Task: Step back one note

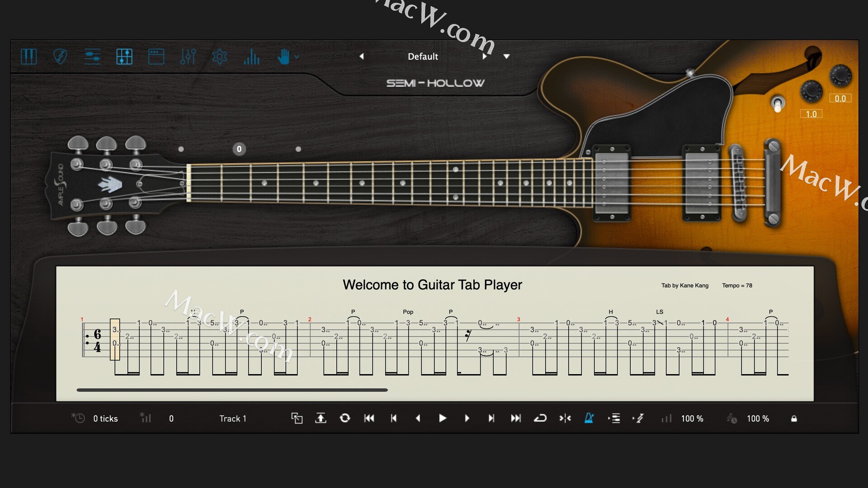Action: 418,418
